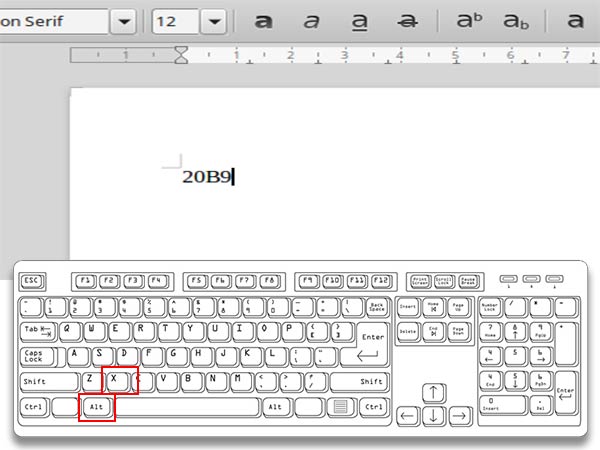Image resolution: width=600 pixels, height=450 pixels.
Task: Click inside the font name box
Action: (50, 21)
